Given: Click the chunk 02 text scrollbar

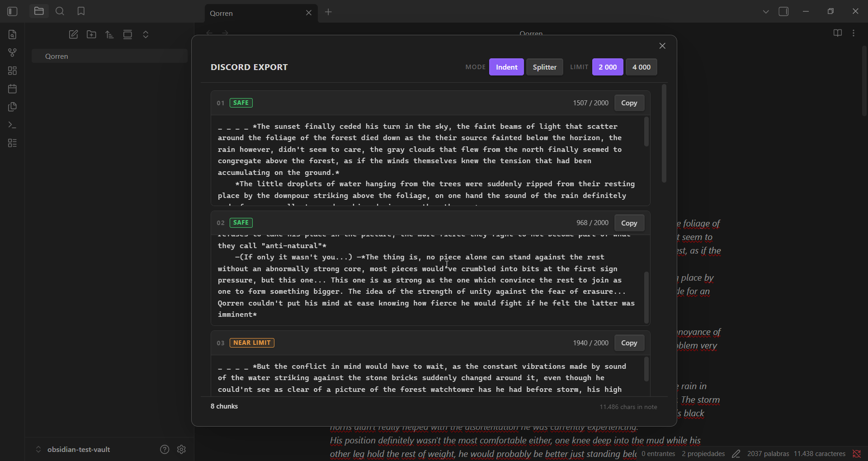Looking at the screenshot, I should (x=646, y=297).
